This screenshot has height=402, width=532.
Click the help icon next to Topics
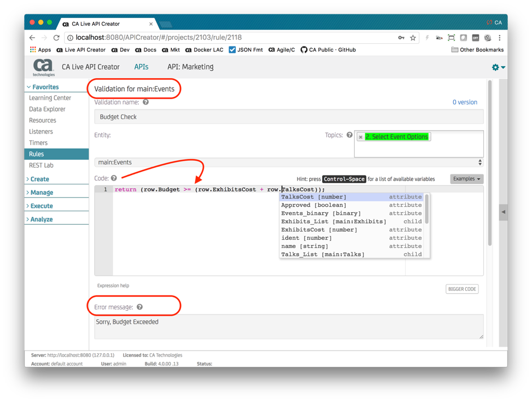coord(349,135)
